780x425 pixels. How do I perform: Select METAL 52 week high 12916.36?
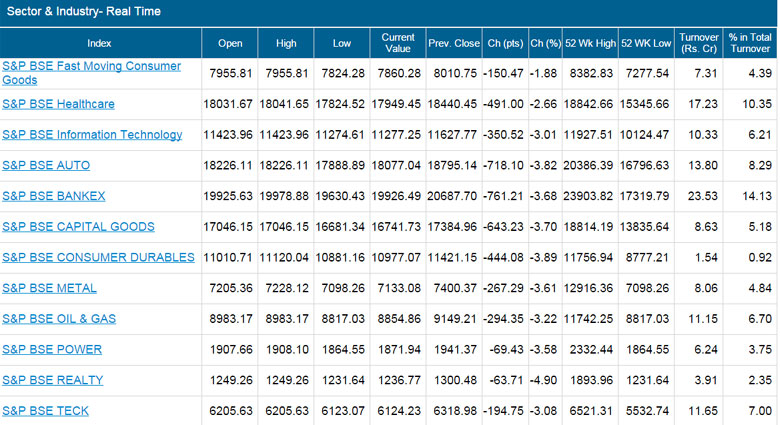click(588, 288)
